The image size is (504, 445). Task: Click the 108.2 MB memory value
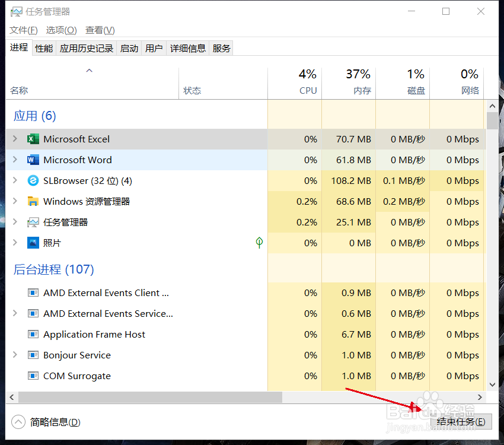click(351, 181)
